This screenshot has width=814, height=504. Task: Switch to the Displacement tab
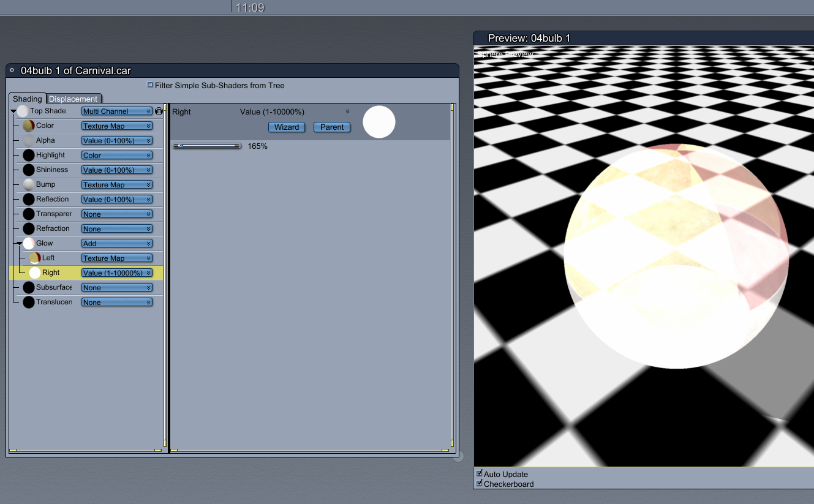[73, 99]
